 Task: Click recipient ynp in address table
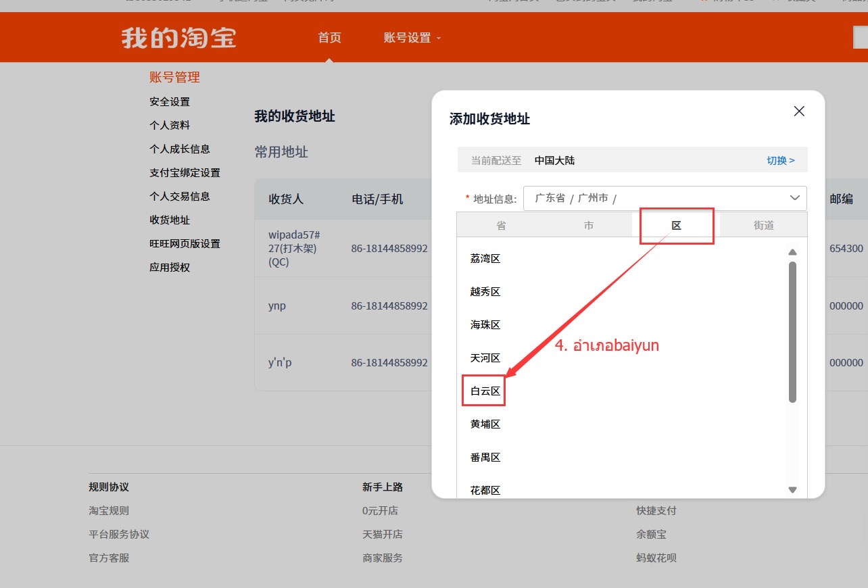(277, 305)
